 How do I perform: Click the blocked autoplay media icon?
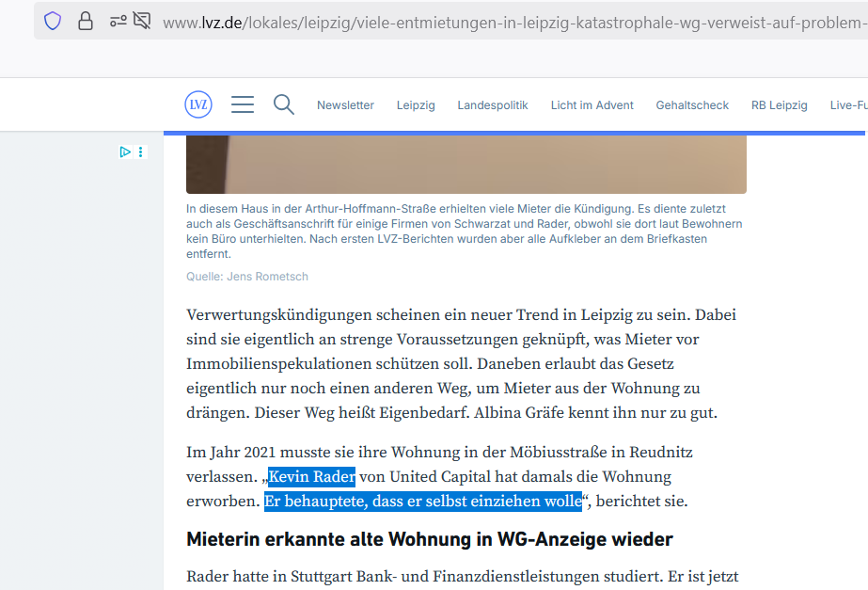coord(142,21)
